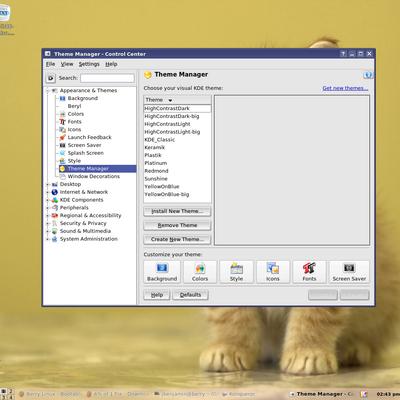This screenshot has width=400, height=400.
Task: Click inside the Search input field
Action: (107, 78)
